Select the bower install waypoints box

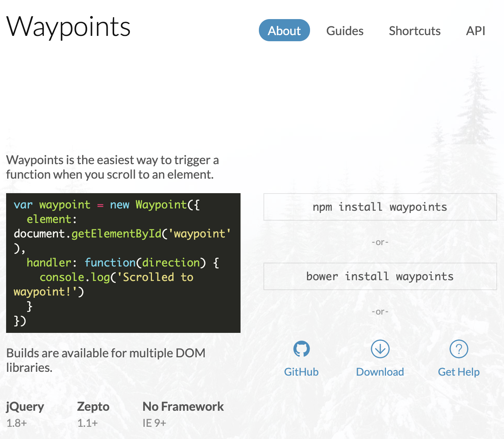pos(380,276)
